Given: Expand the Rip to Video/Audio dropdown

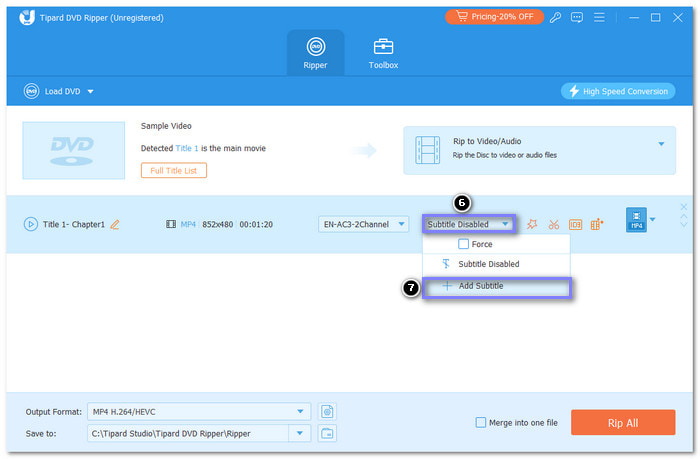Looking at the screenshot, I should [661, 144].
